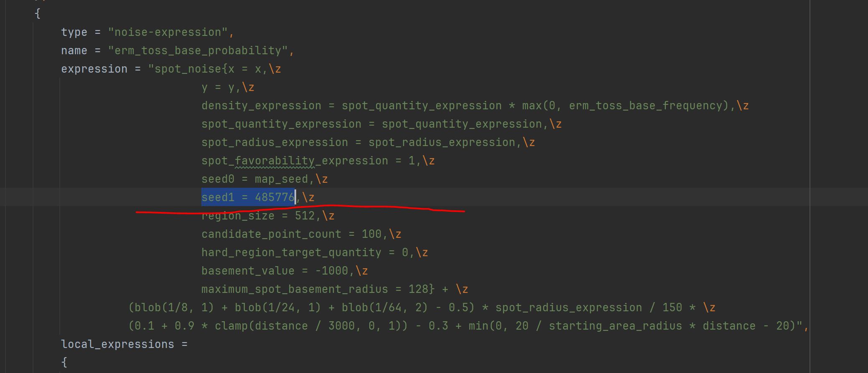Click the blob(1/8, 1) expression line
This screenshot has height=373, width=868.
pos(422,307)
